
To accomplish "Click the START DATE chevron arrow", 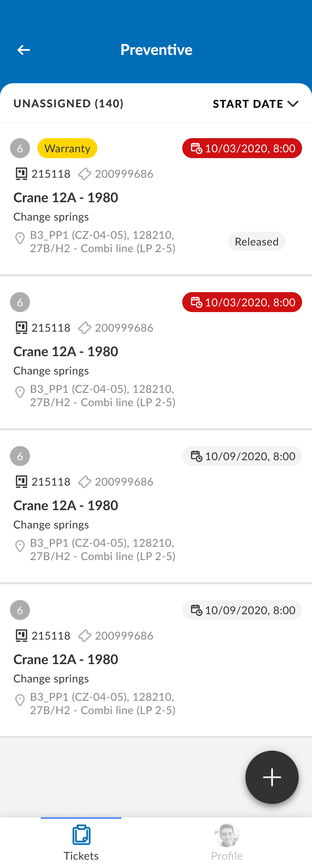I will [293, 104].
